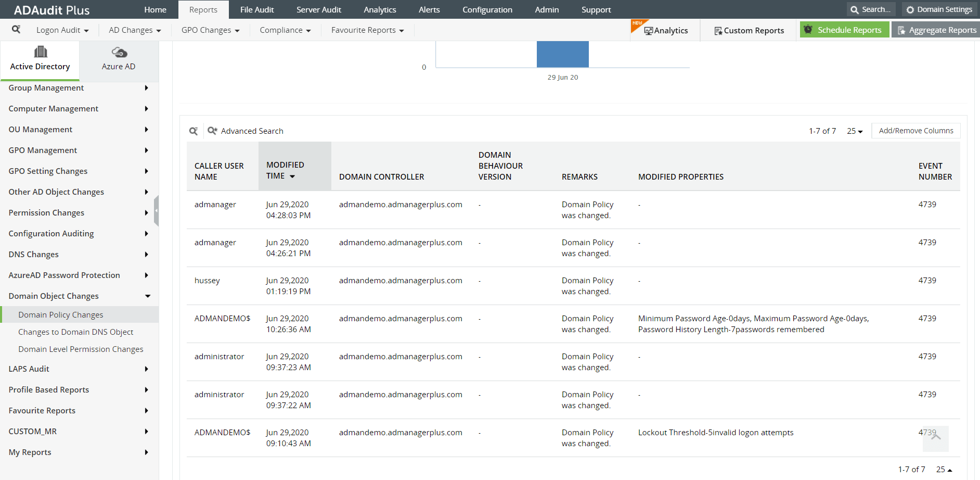Switch to the File Audit tab
The width and height of the screenshot is (980, 480).
tap(257, 10)
